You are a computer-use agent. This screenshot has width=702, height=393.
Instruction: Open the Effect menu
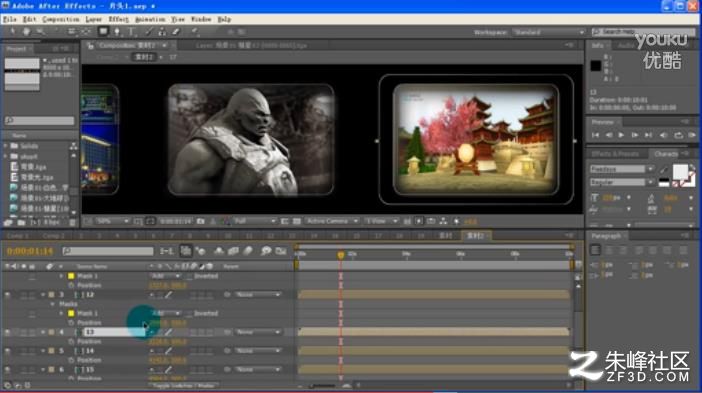pos(119,19)
